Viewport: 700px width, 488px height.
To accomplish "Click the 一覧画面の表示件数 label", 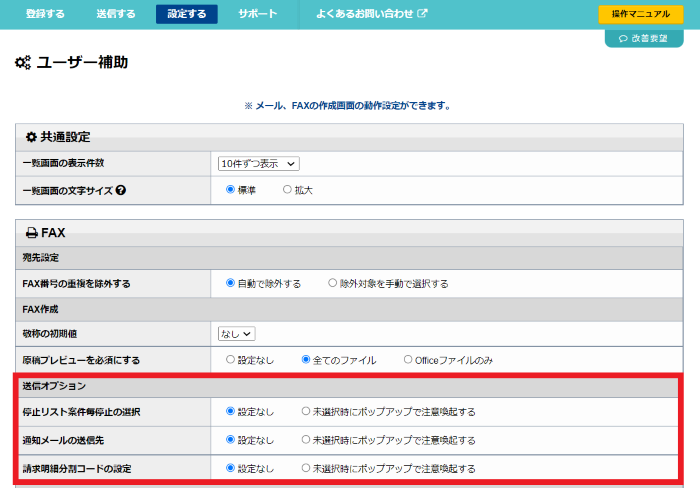I will pyautogui.click(x=63, y=163).
